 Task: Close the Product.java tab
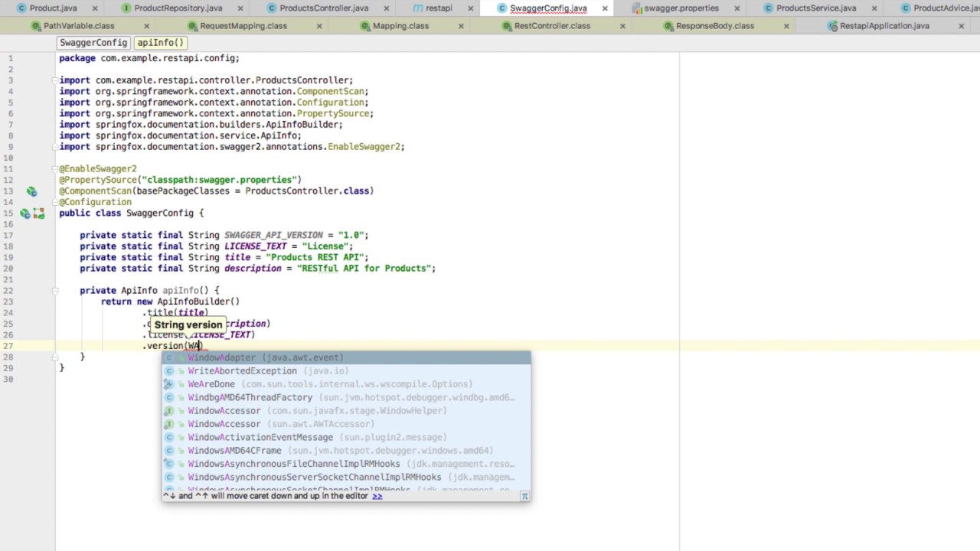[x=95, y=8]
